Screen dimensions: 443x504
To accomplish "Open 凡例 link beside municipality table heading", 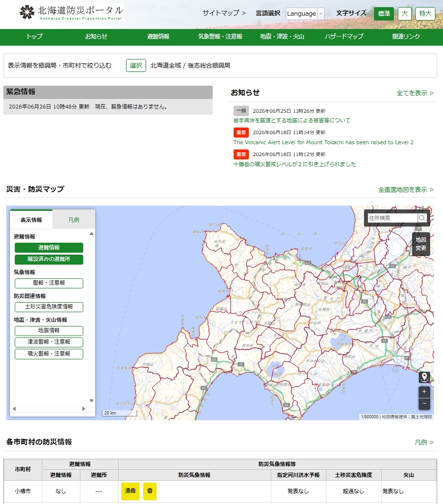I will tap(424, 443).
